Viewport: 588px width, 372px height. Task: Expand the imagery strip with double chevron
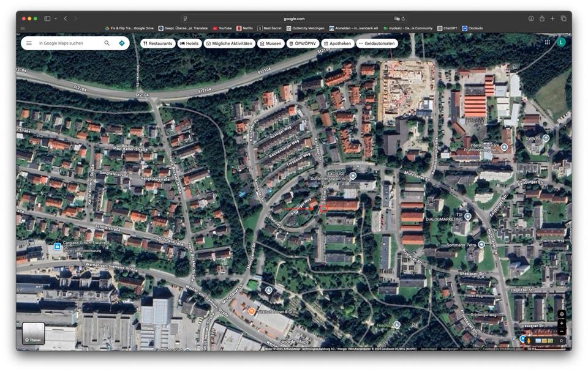(x=561, y=340)
